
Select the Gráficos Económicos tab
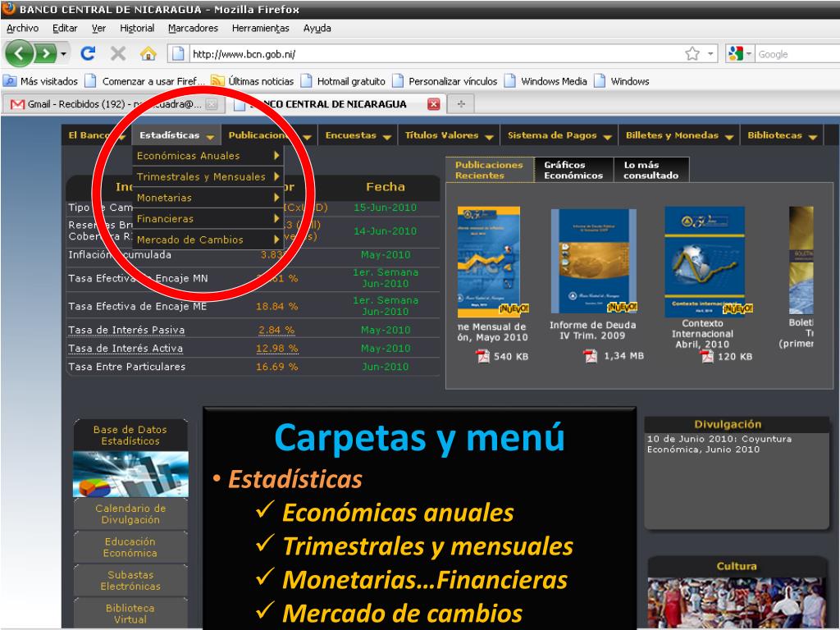pos(573,170)
